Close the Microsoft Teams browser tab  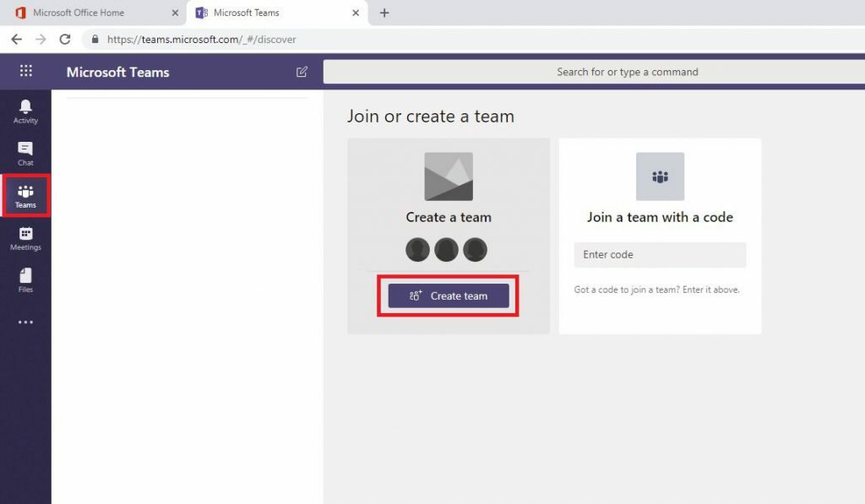pyautogui.click(x=356, y=13)
